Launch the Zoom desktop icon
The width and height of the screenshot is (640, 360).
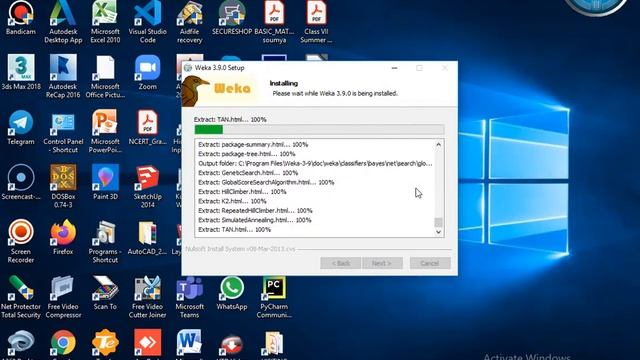(x=147, y=72)
